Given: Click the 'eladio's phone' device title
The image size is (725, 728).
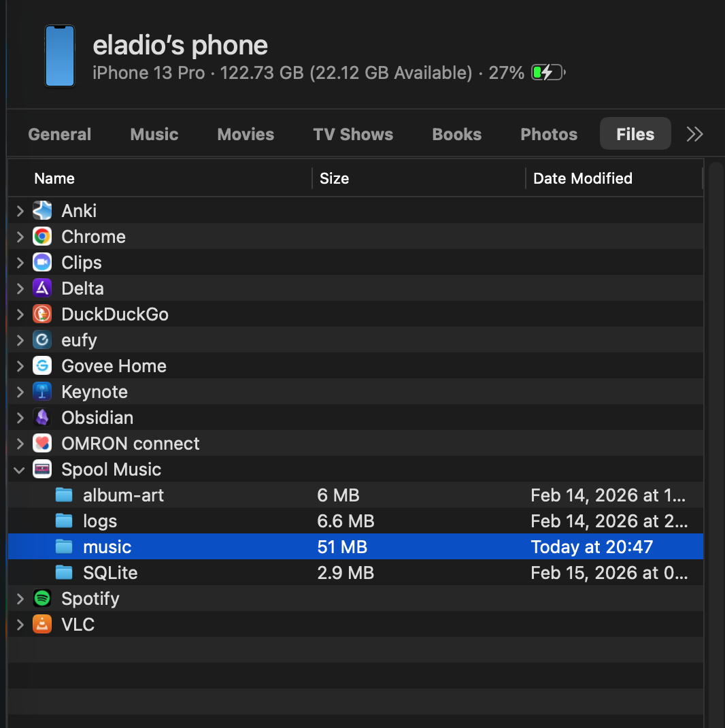Looking at the screenshot, I should [180, 45].
